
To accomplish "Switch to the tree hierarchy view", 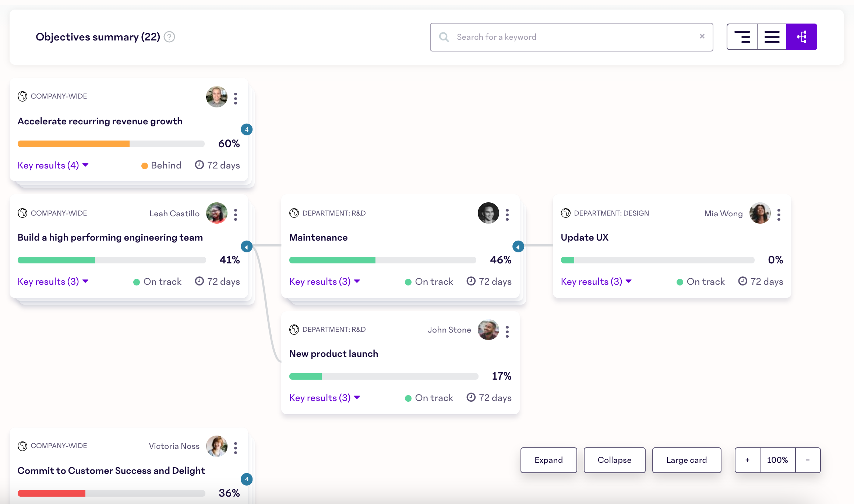I will coord(801,37).
